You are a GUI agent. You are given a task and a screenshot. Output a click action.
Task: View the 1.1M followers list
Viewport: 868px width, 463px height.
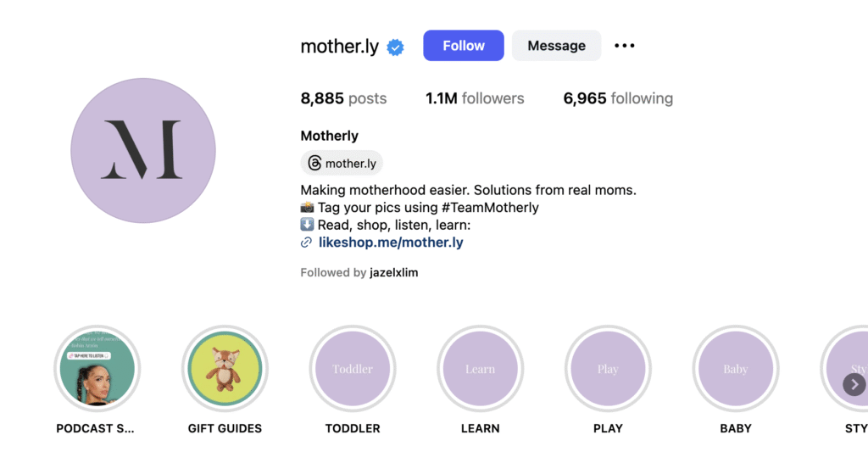pyautogui.click(x=475, y=98)
